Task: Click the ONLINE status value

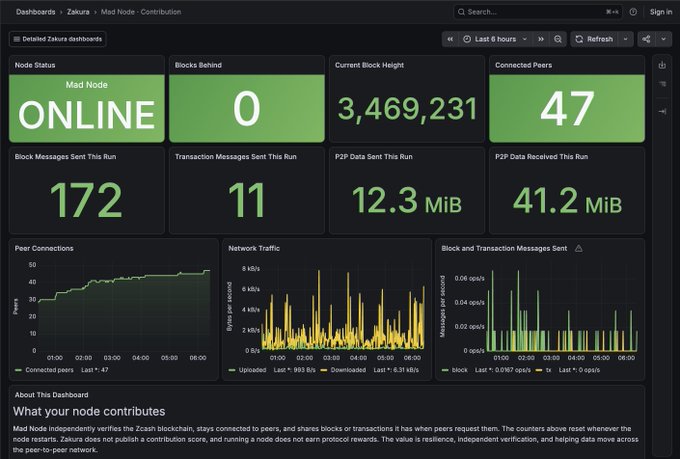Action: click(87, 115)
